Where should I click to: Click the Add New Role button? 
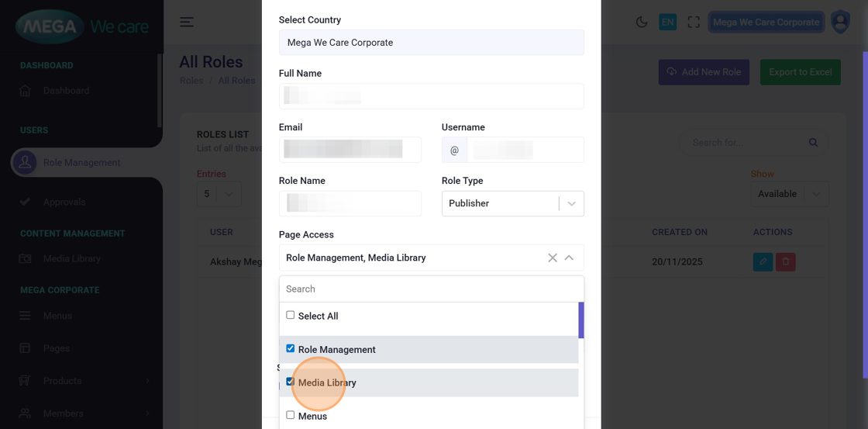click(x=703, y=72)
